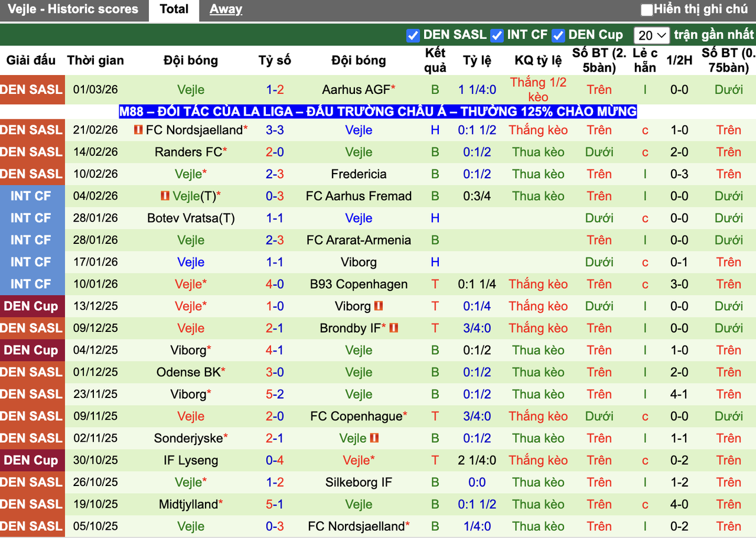
Task: Select Sonderjyske team name
Action: coord(188,438)
